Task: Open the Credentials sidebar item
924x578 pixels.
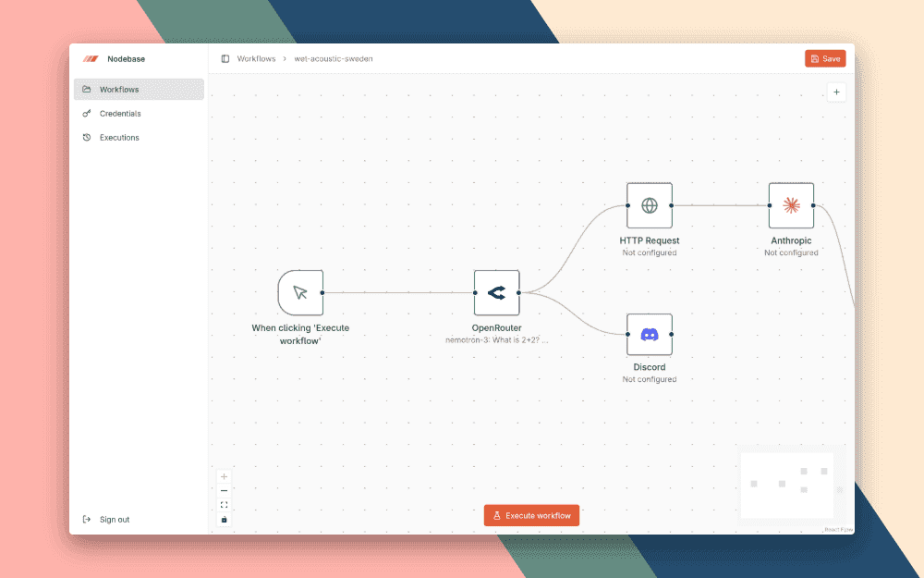Action: [x=140, y=113]
